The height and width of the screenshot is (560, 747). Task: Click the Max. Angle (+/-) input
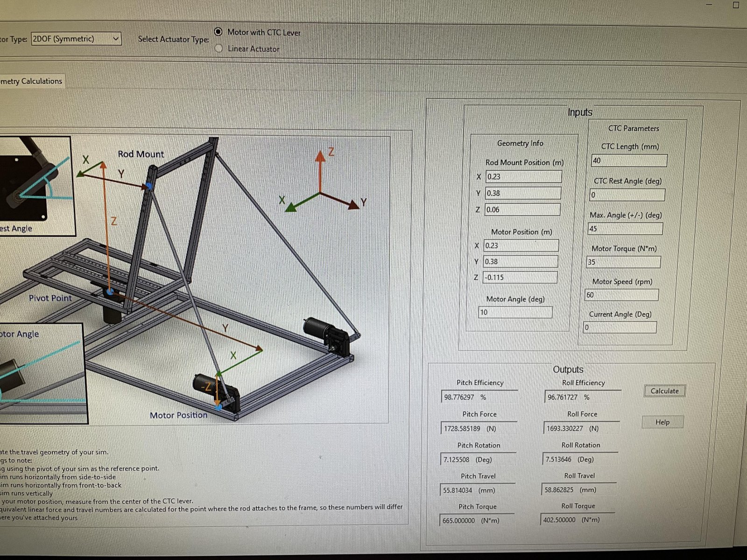(625, 229)
